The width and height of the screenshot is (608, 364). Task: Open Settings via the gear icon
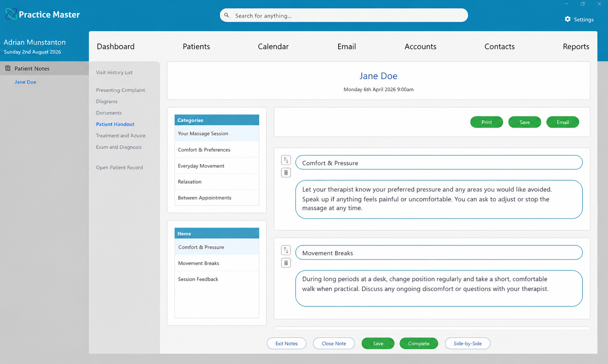point(567,19)
